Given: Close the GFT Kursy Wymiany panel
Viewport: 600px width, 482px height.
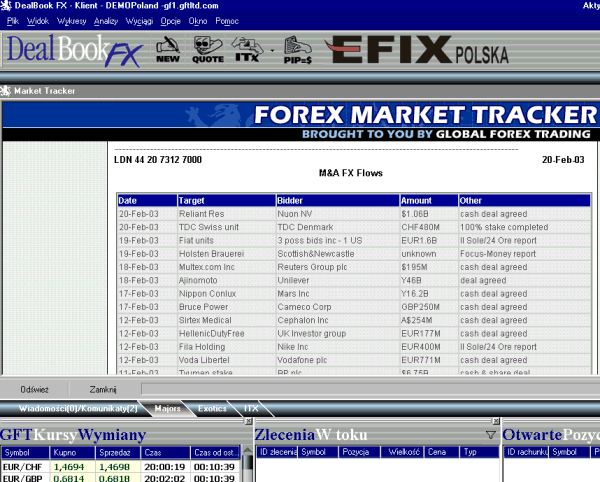Looking at the screenshot, I should click(x=249, y=421).
